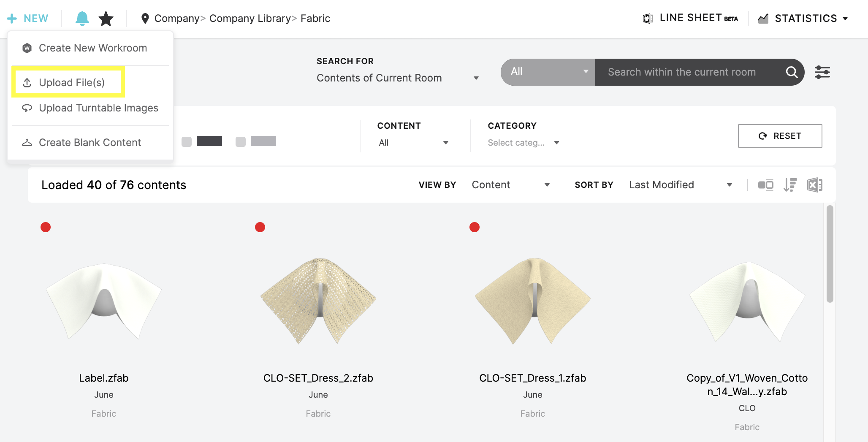Viewport: 868px width, 442px height.
Task: Select the checkbox beside the light gray swatch
Action: (241, 141)
